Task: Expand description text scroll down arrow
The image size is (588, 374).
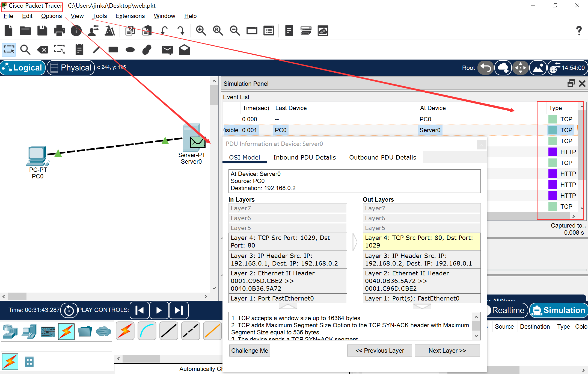Action: 476,336
